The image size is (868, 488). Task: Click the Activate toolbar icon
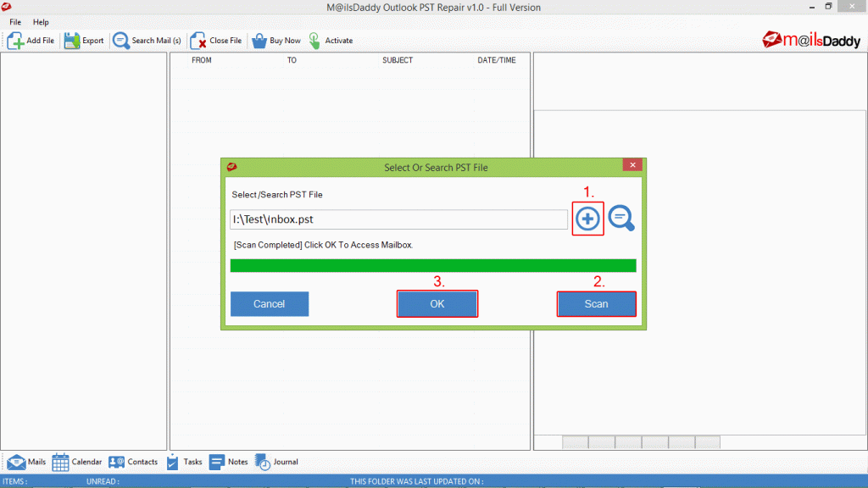[x=314, y=41]
